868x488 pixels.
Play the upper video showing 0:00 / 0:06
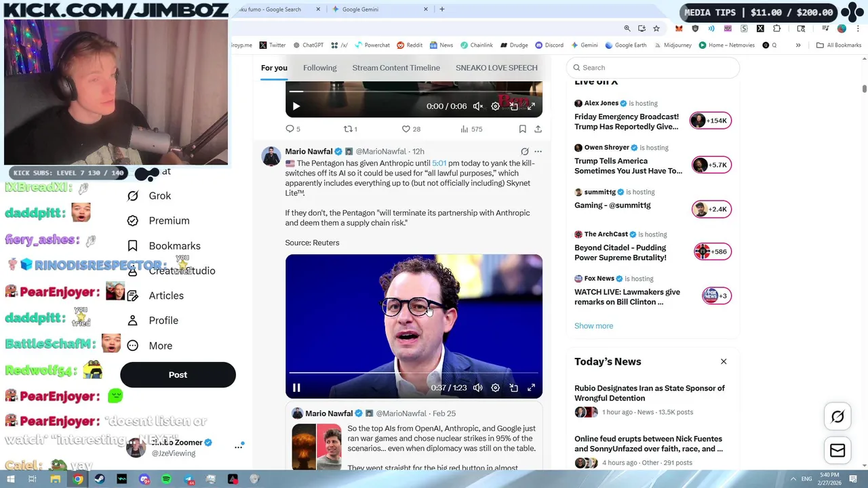[x=296, y=106]
